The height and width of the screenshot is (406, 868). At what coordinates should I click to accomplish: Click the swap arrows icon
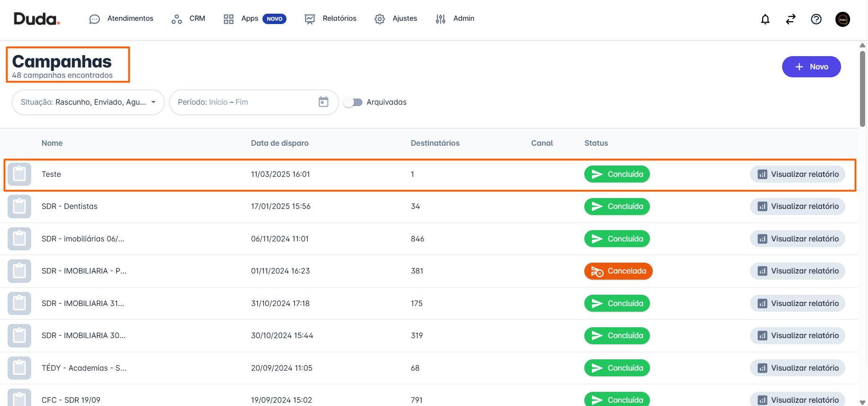pyautogui.click(x=791, y=19)
